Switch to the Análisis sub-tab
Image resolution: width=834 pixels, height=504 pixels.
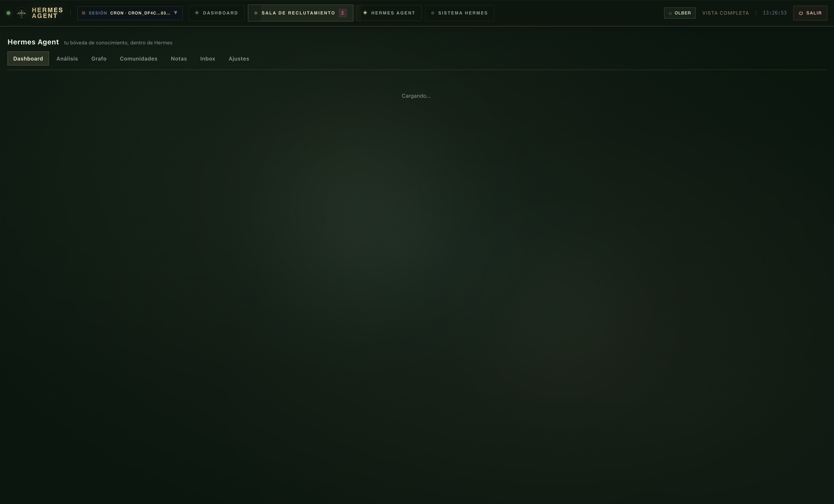[67, 58]
